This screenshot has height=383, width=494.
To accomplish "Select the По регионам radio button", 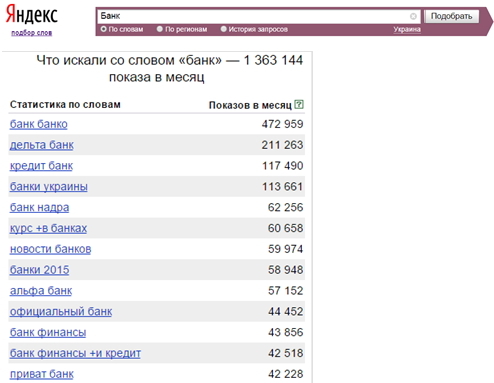I will 160,29.
